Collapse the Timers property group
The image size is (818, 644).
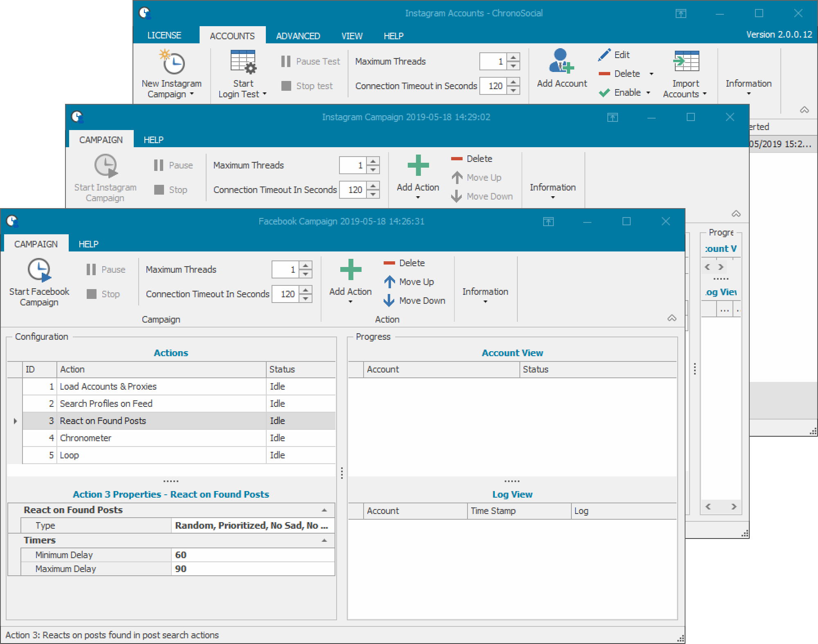tap(324, 541)
